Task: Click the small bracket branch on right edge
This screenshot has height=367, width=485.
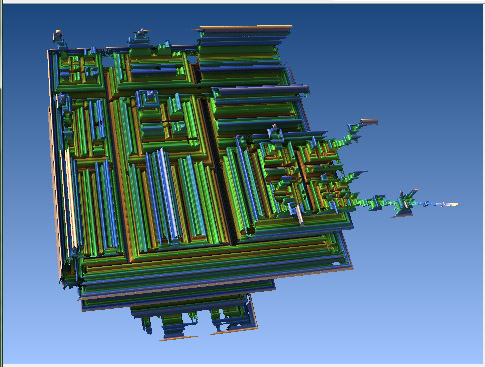Action: (x=356, y=176)
